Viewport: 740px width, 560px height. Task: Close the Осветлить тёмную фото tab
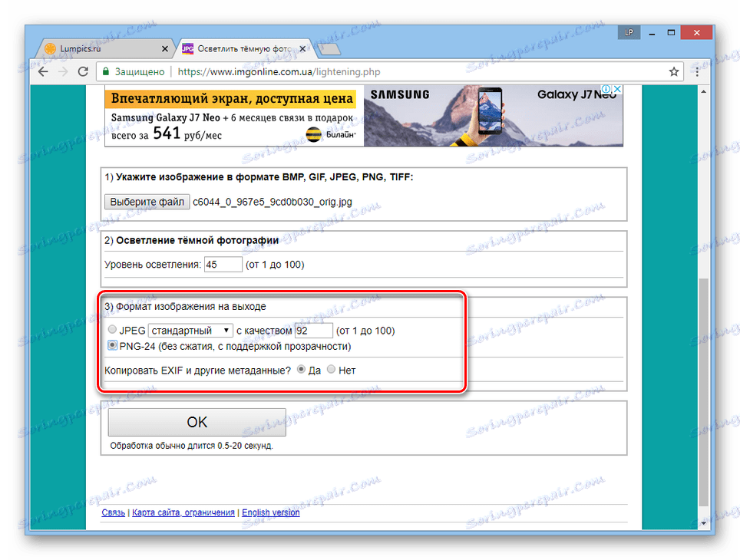pyautogui.click(x=302, y=48)
